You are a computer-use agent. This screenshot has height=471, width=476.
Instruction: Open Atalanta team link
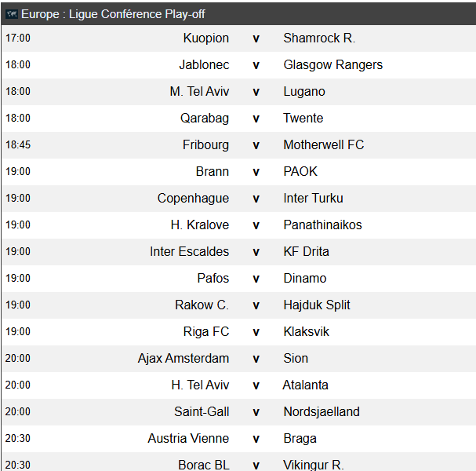click(305, 385)
